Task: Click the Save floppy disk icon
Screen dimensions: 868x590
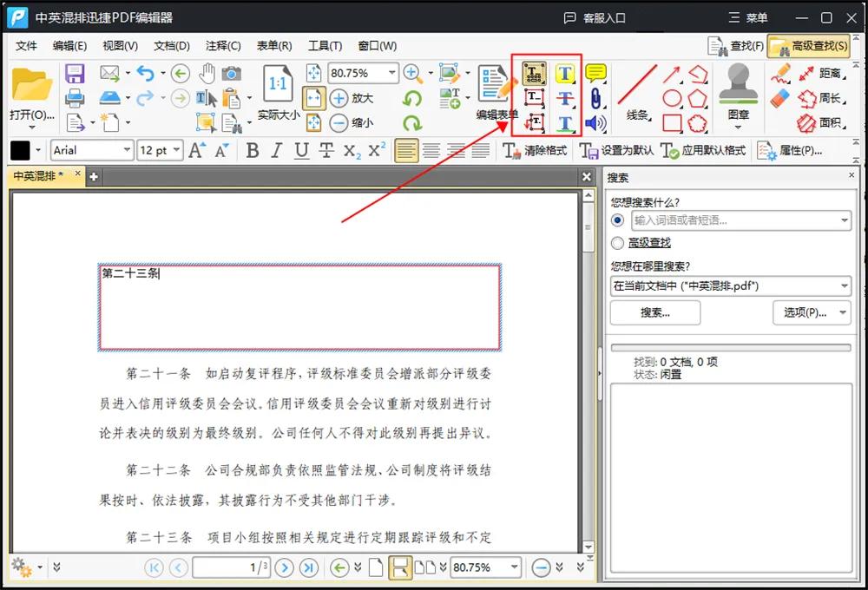Action: click(76, 74)
